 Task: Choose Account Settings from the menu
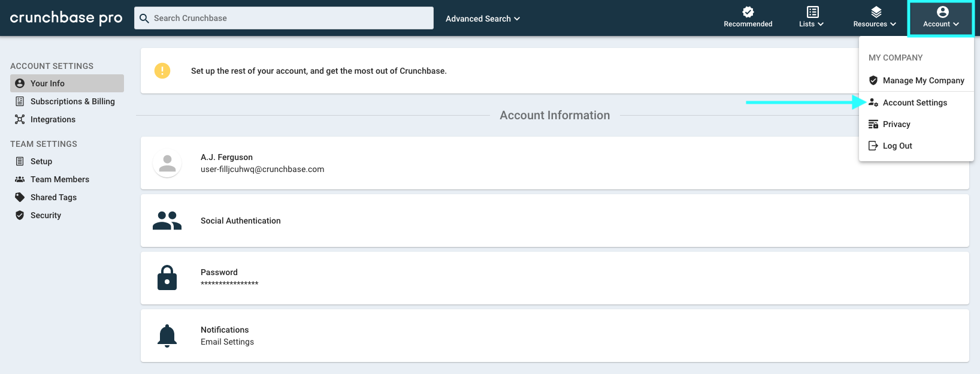(917, 102)
